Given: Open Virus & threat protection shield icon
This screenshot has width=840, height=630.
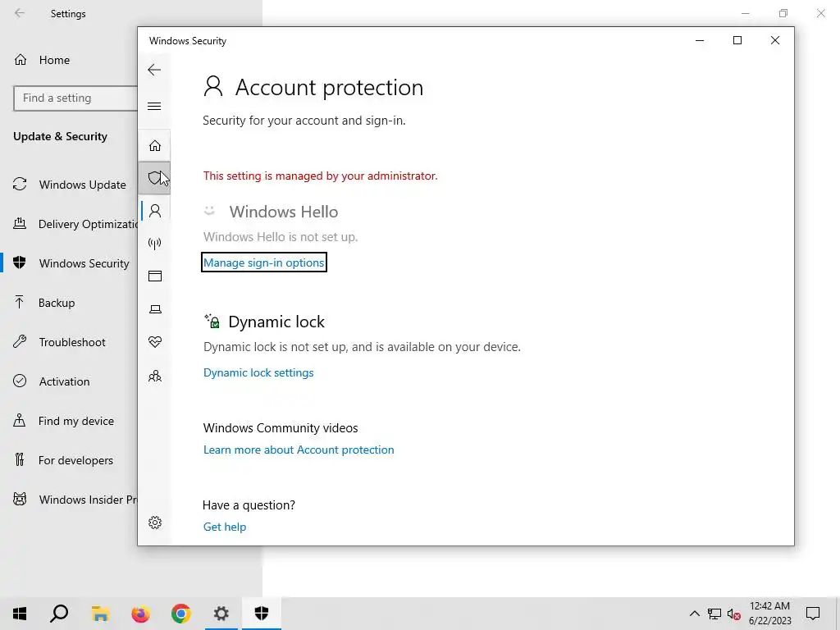Looking at the screenshot, I should point(155,178).
